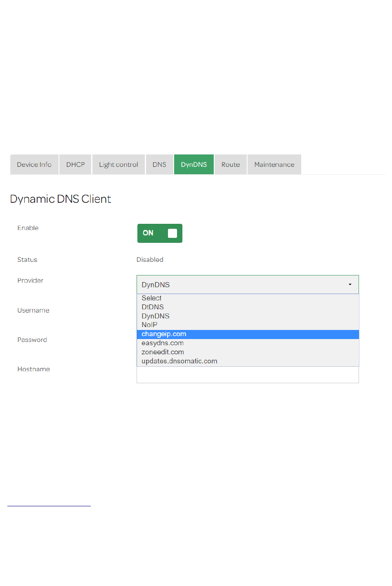Open the DHCP tab
This screenshot has height=586, width=392.
(x=76, y=164)
